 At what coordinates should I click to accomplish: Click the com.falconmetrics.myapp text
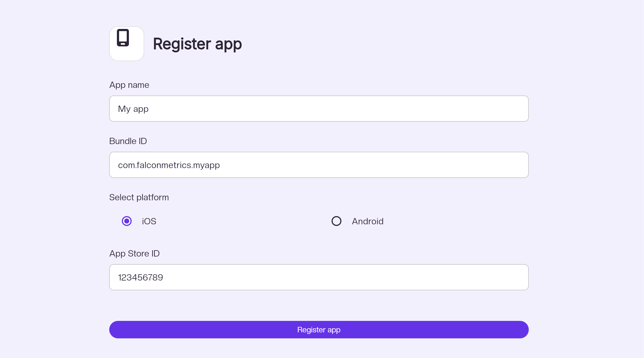pos(169,165)
